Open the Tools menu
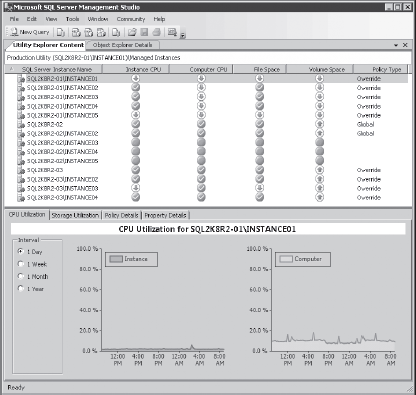 coord(72,19)
